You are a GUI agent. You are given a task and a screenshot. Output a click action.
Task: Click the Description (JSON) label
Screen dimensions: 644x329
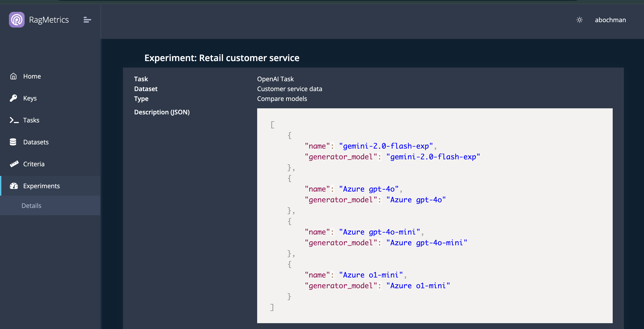click(162, 112)
